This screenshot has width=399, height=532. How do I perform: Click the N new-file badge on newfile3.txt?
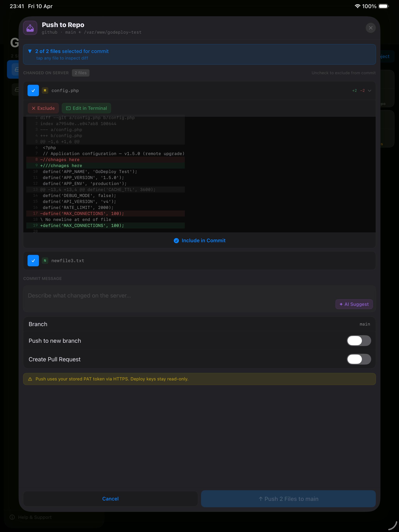45,260
